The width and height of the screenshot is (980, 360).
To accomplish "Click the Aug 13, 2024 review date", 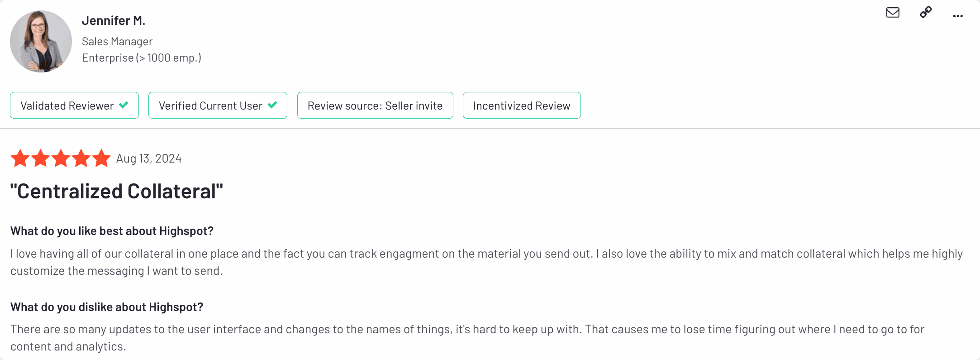I will (x=149, y=158).
